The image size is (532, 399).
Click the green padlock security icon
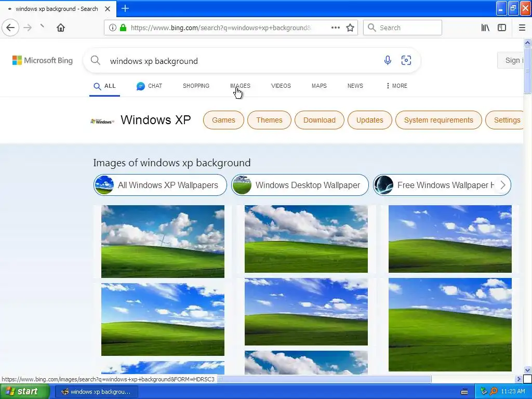tap(123, 28)
